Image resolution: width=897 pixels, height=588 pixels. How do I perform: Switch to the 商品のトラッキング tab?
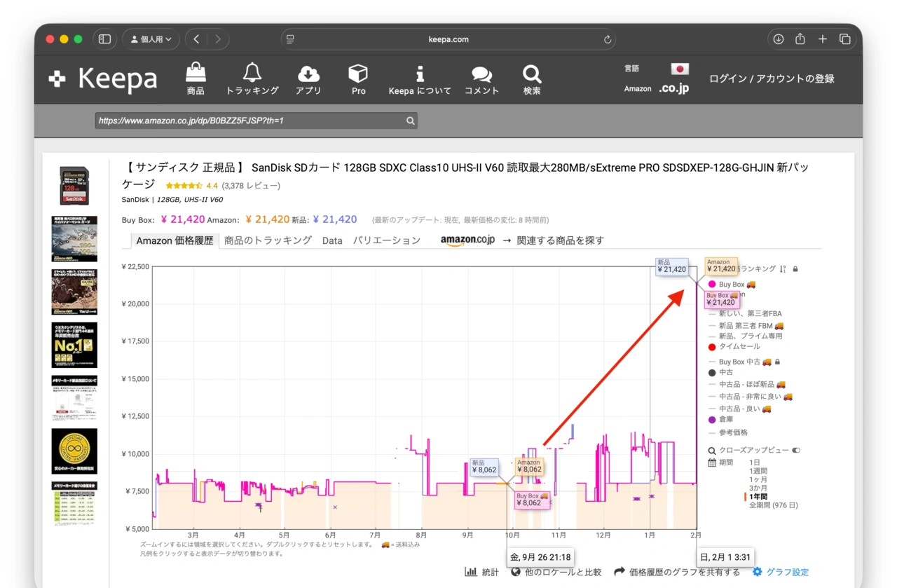pyautogui.click(x=268, y=240)
